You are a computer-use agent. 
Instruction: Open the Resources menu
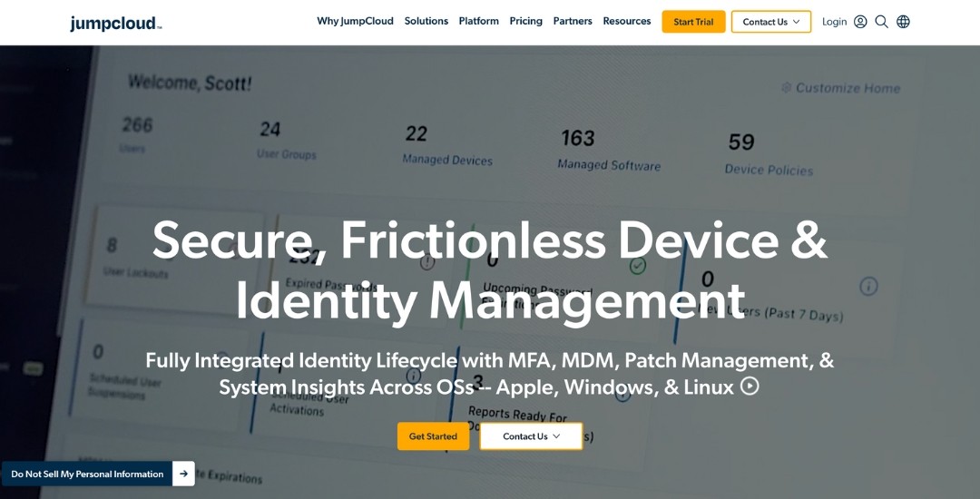[x=627, y=21]
